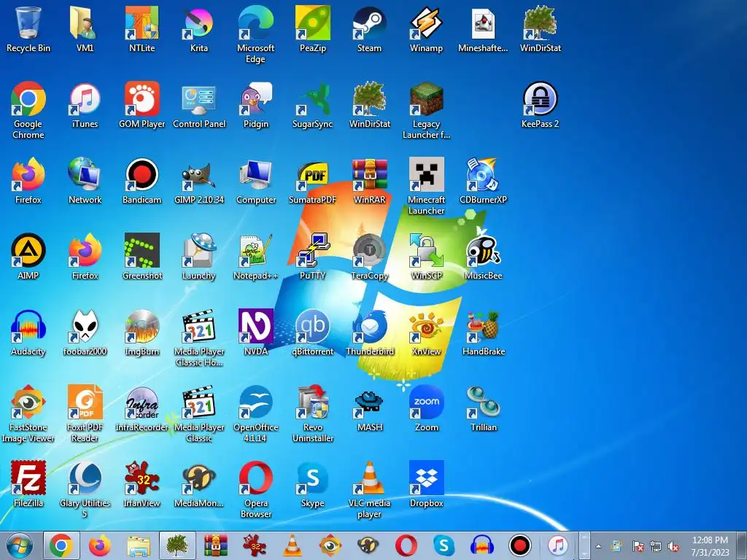747x560 pixels.
Task: Select the NVDA desktop shortcut
Action: [x=255, y=332]
